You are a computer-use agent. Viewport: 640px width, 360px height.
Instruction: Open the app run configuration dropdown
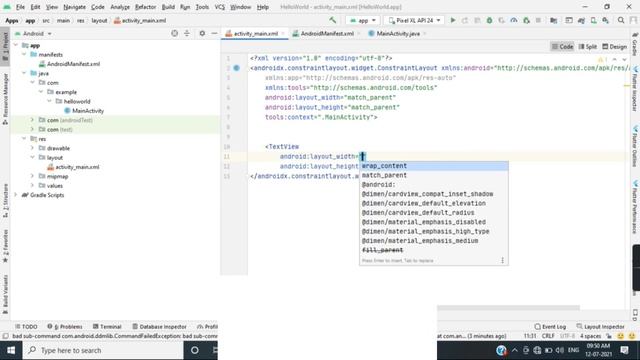(363, 20)
